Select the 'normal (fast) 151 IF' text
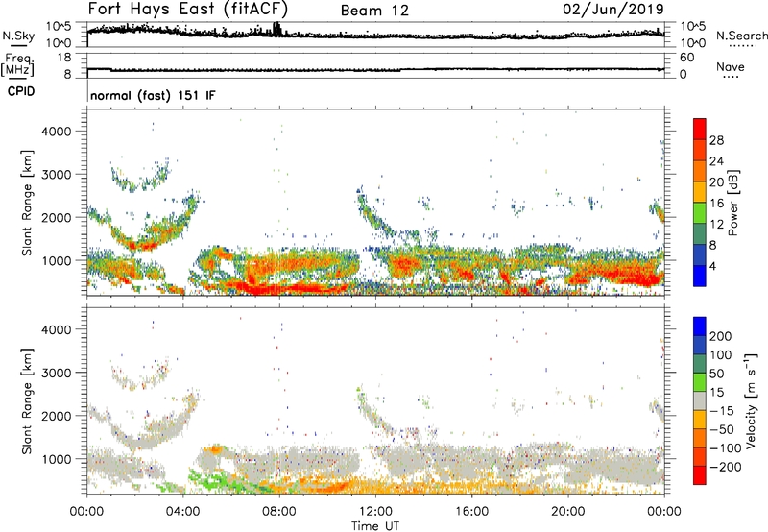 click(x=153, y=95)
